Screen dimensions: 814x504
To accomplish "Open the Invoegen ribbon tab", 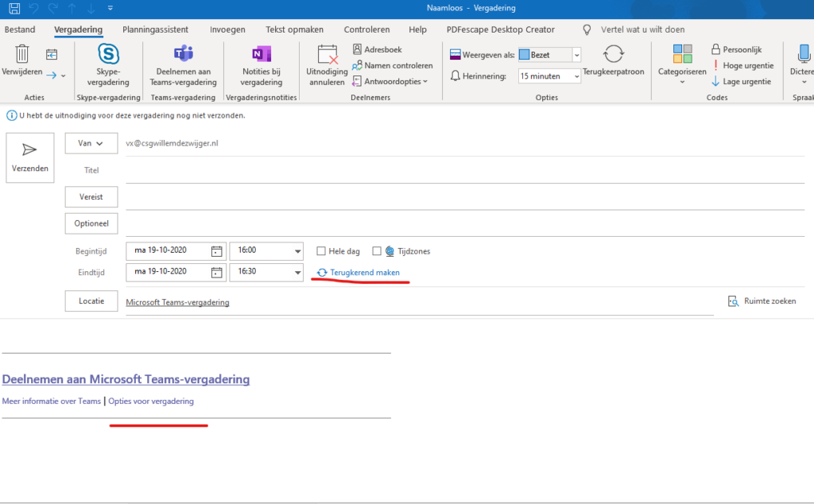I will coord(227,29).
